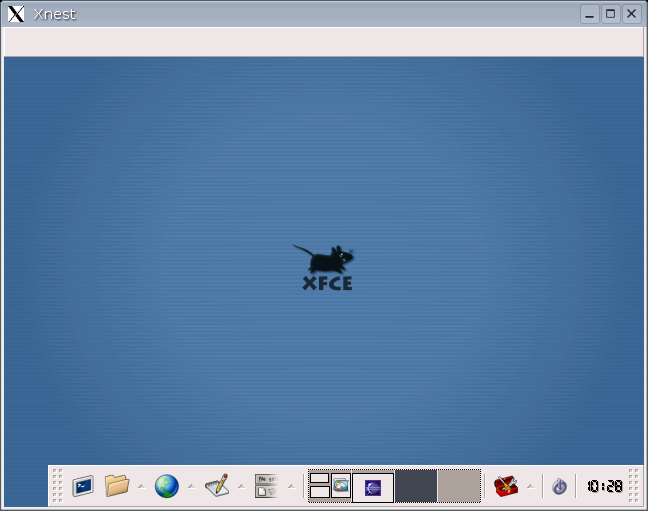
Task: Grab the panel's right move handle
Action: 633,486
